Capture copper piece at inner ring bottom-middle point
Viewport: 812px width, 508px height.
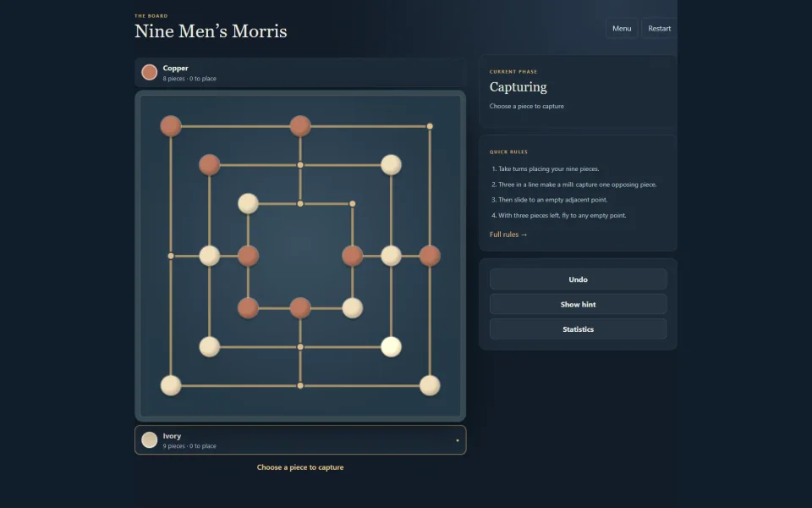click(300, 308)
